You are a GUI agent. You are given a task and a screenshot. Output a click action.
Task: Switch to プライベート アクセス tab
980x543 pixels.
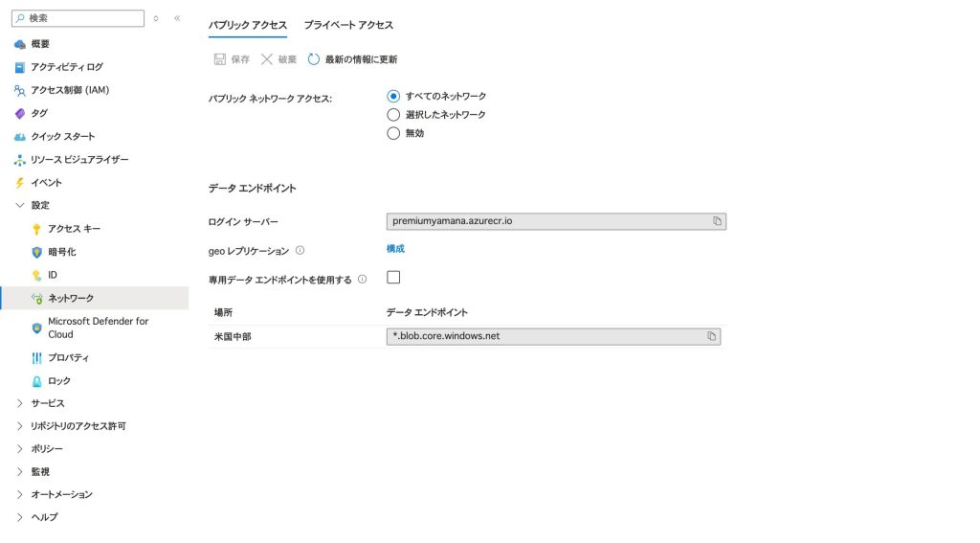click(348, 25)
